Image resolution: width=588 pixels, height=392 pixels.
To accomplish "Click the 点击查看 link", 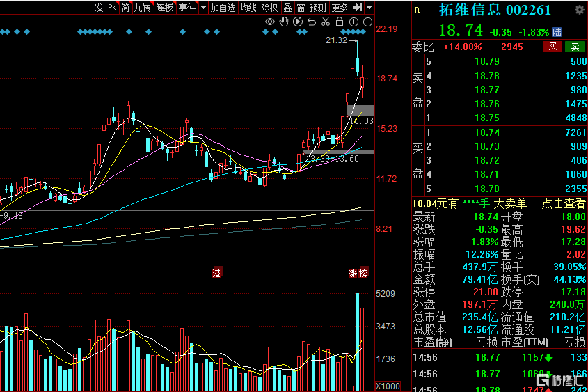I will [563, 204].
